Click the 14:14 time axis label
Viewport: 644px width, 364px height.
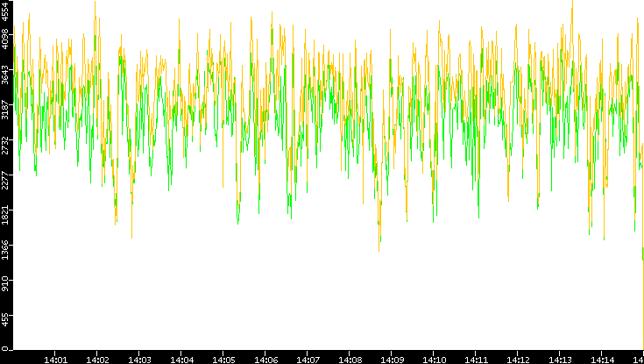(x=602, y=360)
